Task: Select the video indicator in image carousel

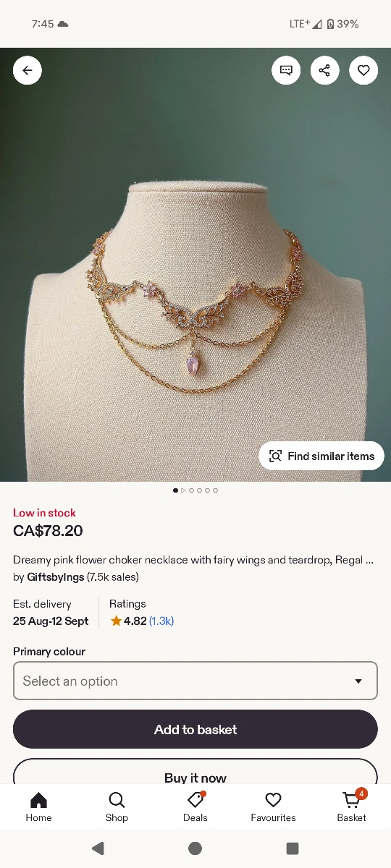Action: (183, 490)
